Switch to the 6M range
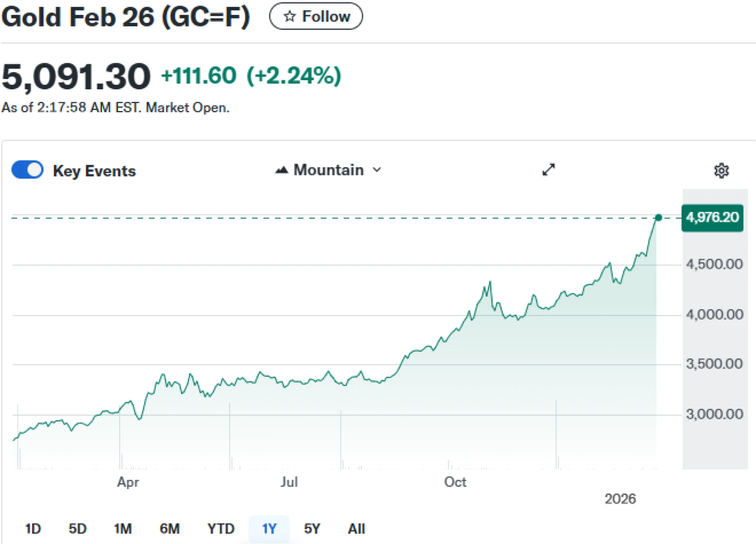 [169, 528]
